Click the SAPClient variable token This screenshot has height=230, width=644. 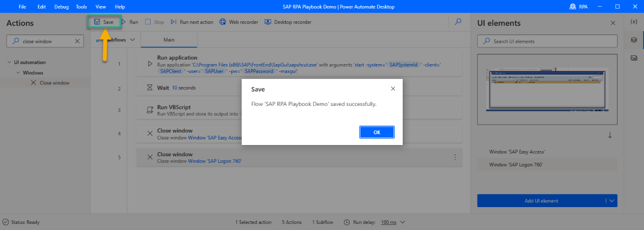[x=170, y=72]
